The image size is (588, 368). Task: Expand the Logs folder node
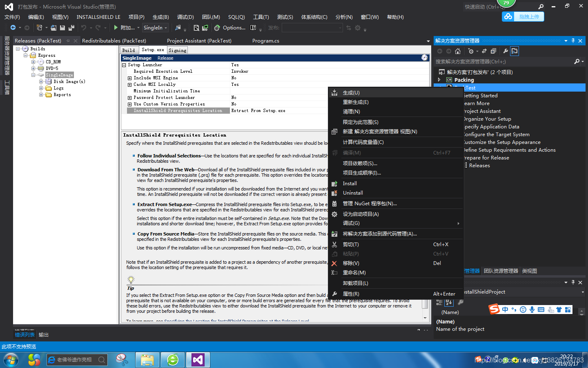click(x=41, y=88)
